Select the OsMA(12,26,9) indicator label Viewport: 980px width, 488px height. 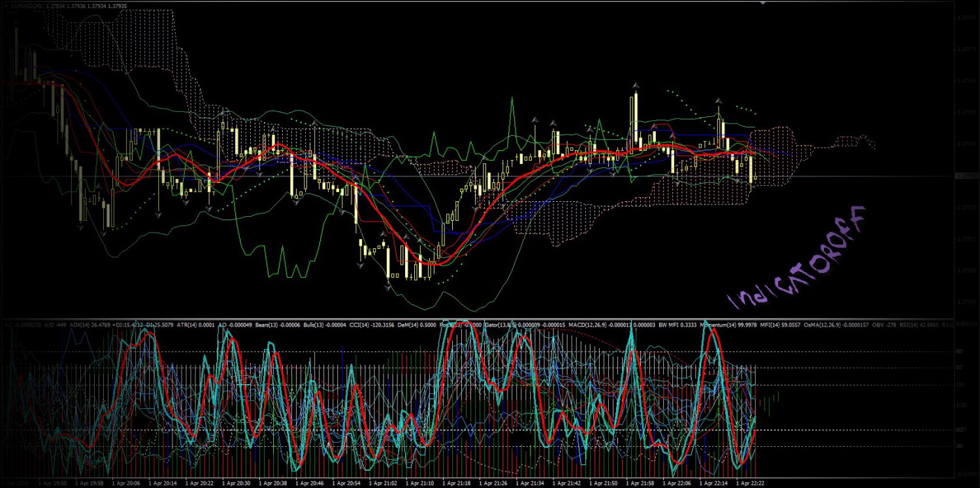coord(836,325)
